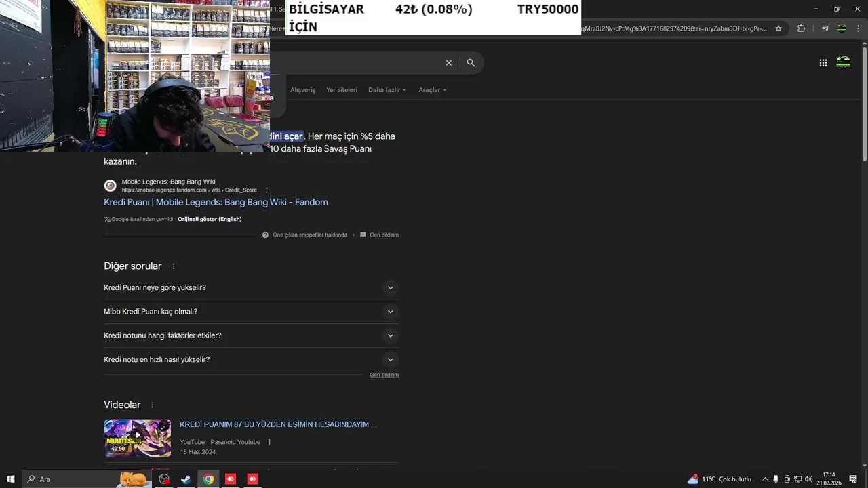Open the three-dot options next to Credit_Score URL
Screen dimensions: 868x488
coord(267,190)
